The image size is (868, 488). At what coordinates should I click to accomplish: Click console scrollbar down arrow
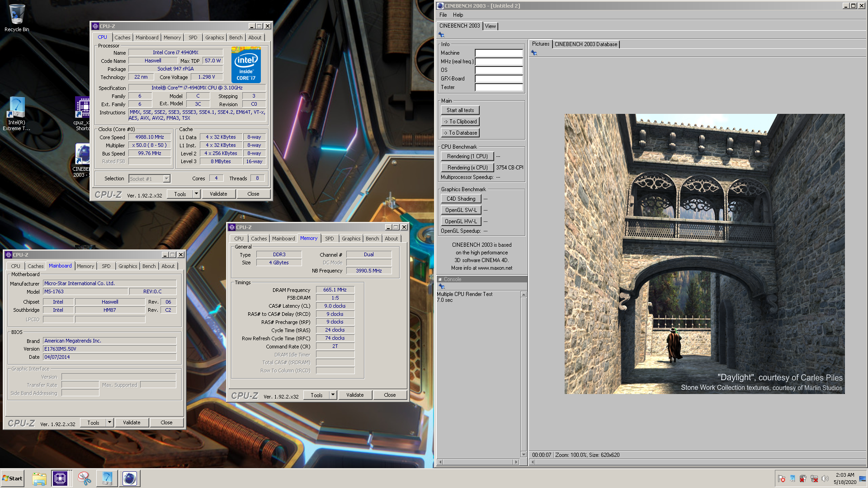pyautogui.click(x=524, y=455)
